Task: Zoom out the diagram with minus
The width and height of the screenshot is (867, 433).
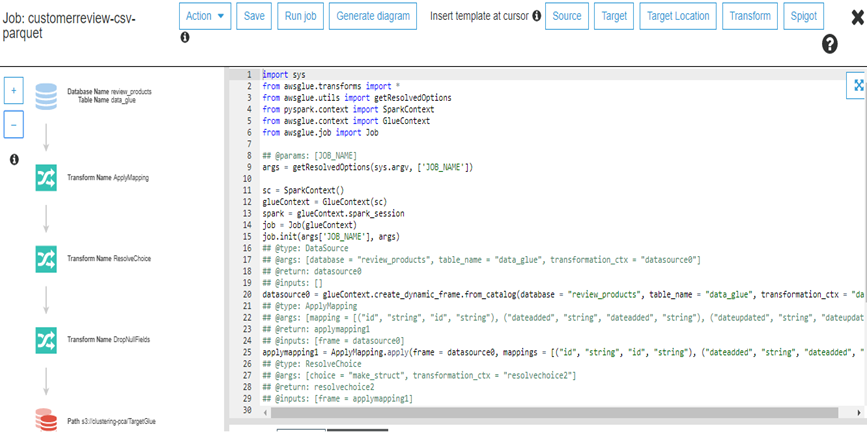Action: point(14,125)
